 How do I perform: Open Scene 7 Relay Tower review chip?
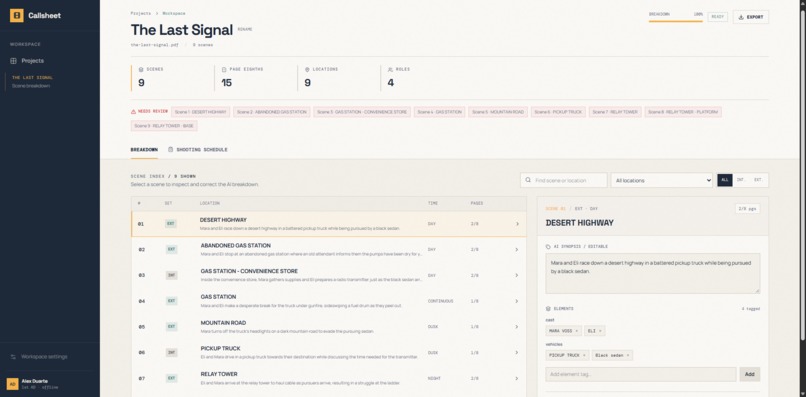pyautogui.click(x=615, y=112)
